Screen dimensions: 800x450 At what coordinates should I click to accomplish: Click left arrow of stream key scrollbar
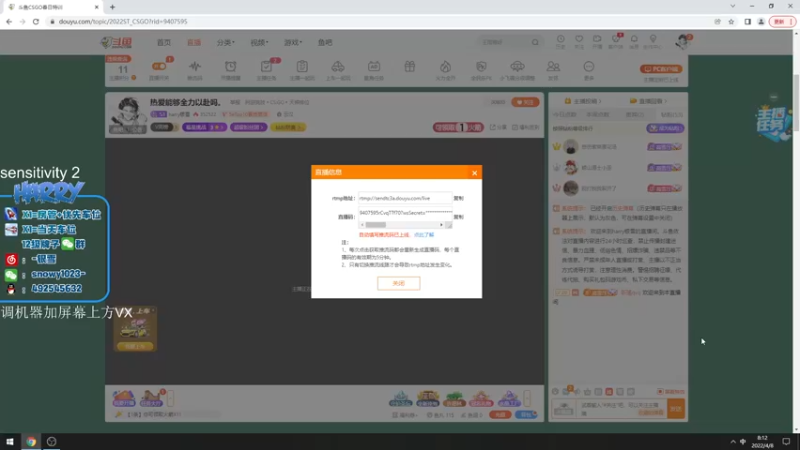[362, 225]
